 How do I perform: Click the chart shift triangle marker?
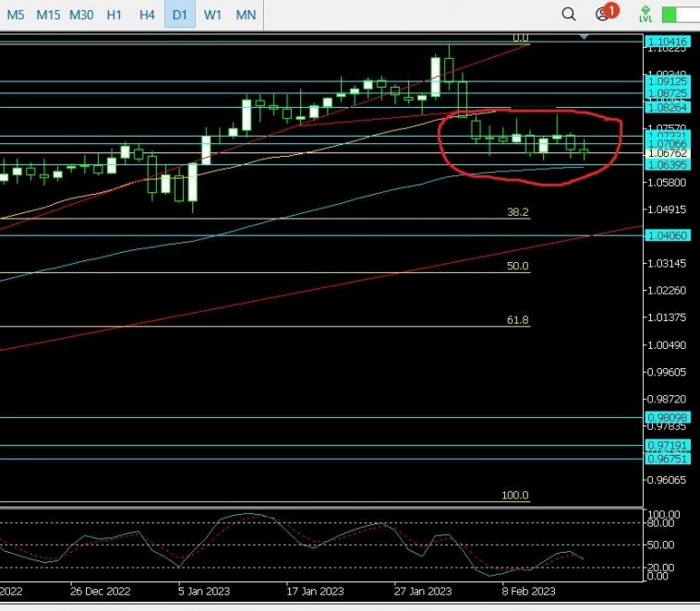tap(583, 36)
